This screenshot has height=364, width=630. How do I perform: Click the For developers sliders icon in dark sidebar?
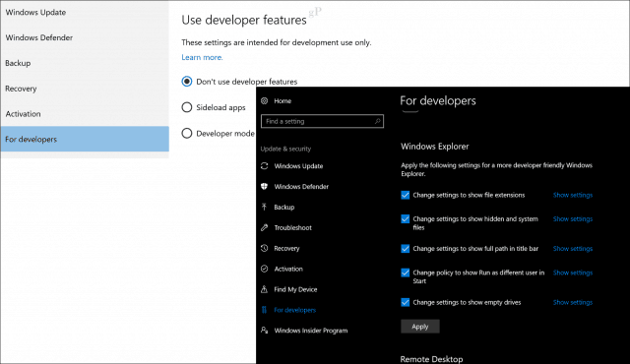coord(265,310)
